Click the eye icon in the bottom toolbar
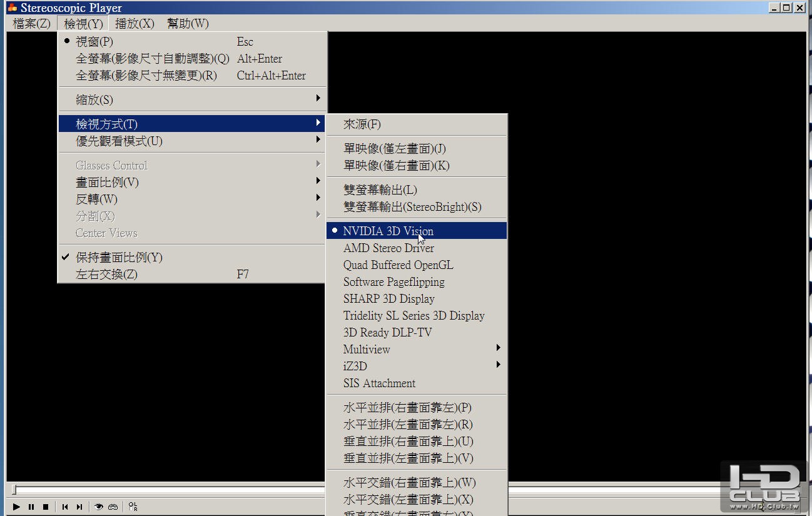Image resolution: width=812 pixels, height=516 pixels. point(99,507)
